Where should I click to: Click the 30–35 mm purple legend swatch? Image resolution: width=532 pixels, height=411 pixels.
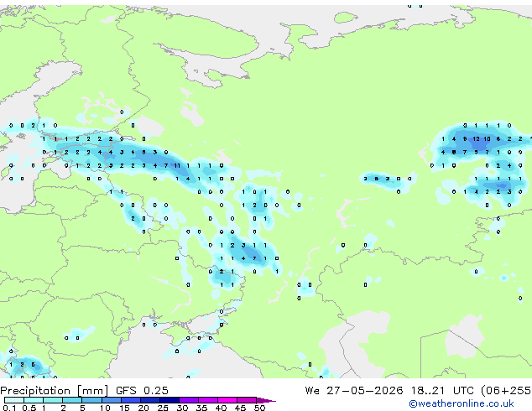[189, 400]
